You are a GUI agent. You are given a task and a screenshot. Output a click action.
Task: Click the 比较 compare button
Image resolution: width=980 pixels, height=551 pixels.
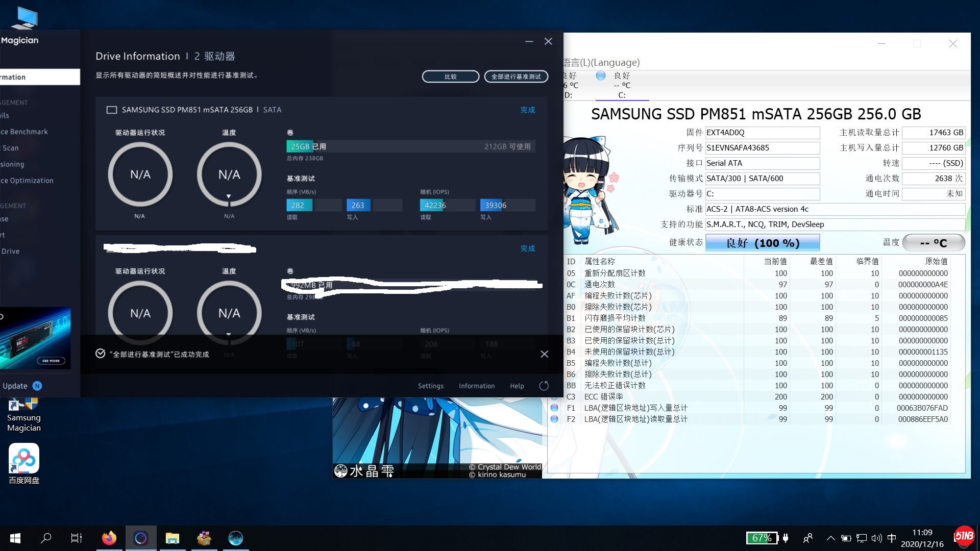pyautogui.click(x=450, y=77)
